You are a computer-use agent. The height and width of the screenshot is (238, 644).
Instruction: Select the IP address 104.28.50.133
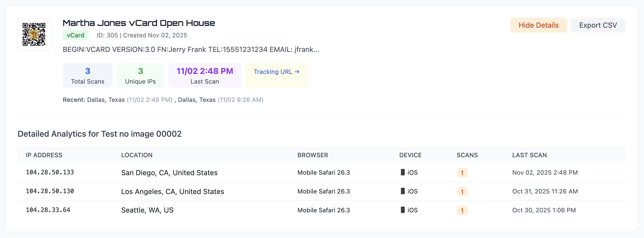pos(50,172)
